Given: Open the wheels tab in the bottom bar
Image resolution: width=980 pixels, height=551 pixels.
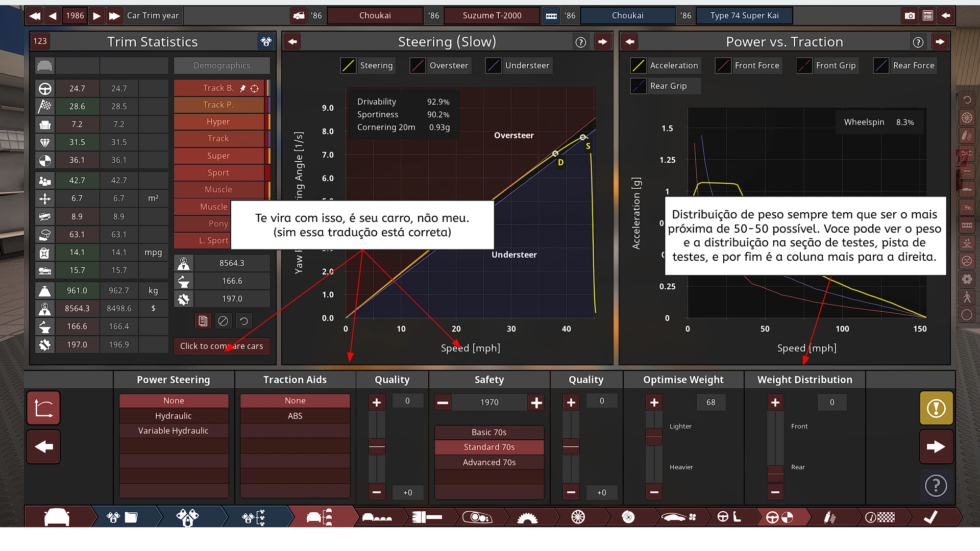Looking at the screenshot, I should (578, 517).
